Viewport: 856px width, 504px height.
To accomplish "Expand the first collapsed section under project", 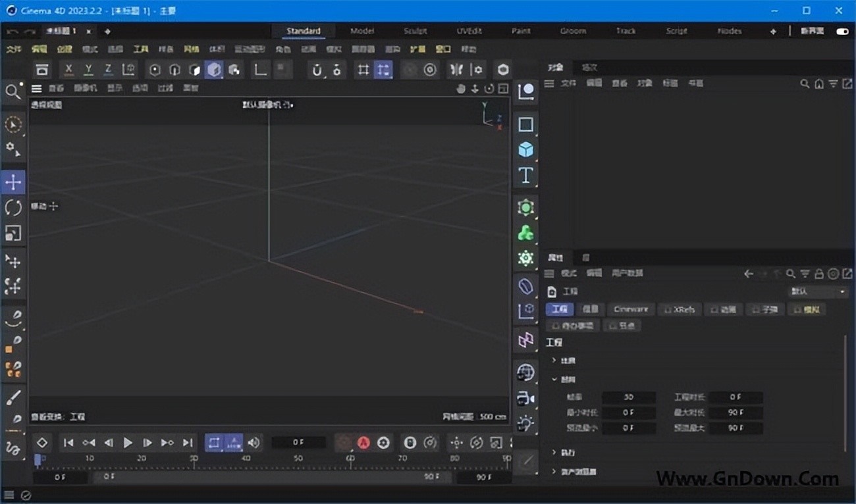I will click(554, 361).
